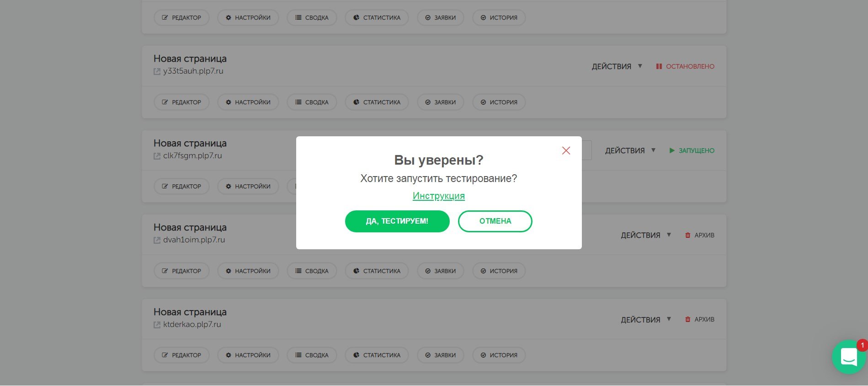Open 'Настройки' gear for the ktderkao page
868x386 pixels.
point(248,355)
